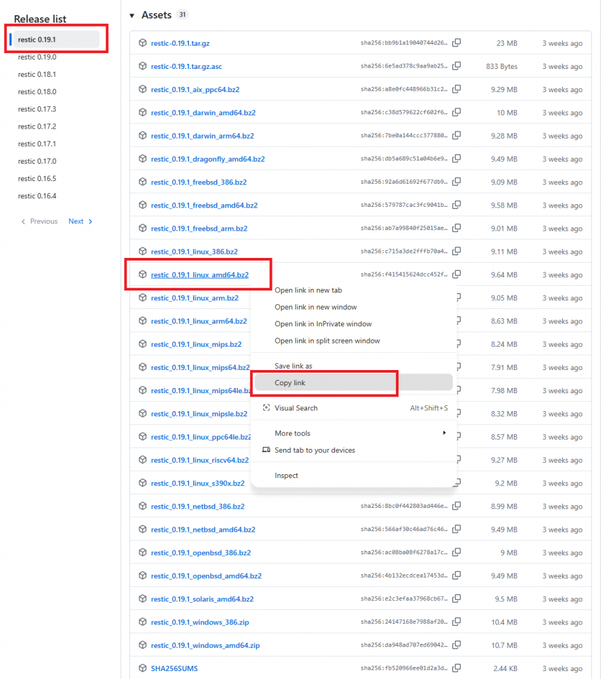The width and height of the screenshot is (616, 679).
Task: Click Previous in release list pagination
Action: pyautogui.click(x=39, y=221)
